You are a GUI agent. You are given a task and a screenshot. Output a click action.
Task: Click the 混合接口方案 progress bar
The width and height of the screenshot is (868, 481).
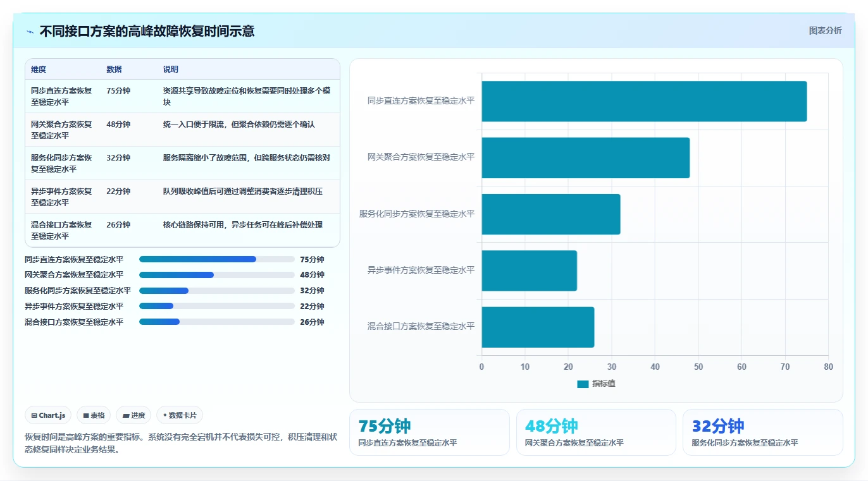(x=217, y=322)
